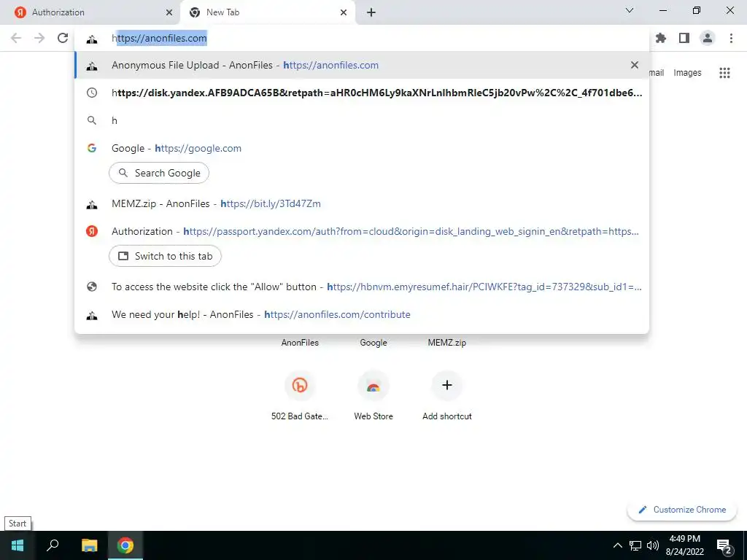Image resolution: width=747 pixels, height=560 pixels.
Task: Click Switch to this tab button
Action: tap(165, 256)
